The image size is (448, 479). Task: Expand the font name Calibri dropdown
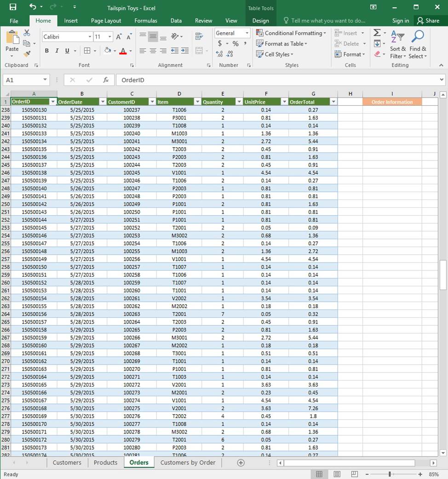coord(90,37)
